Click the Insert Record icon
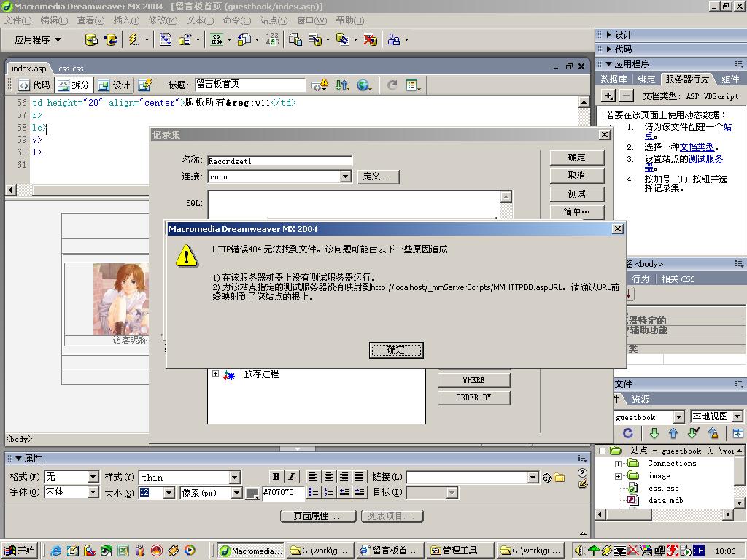 [x=315, y=40]
